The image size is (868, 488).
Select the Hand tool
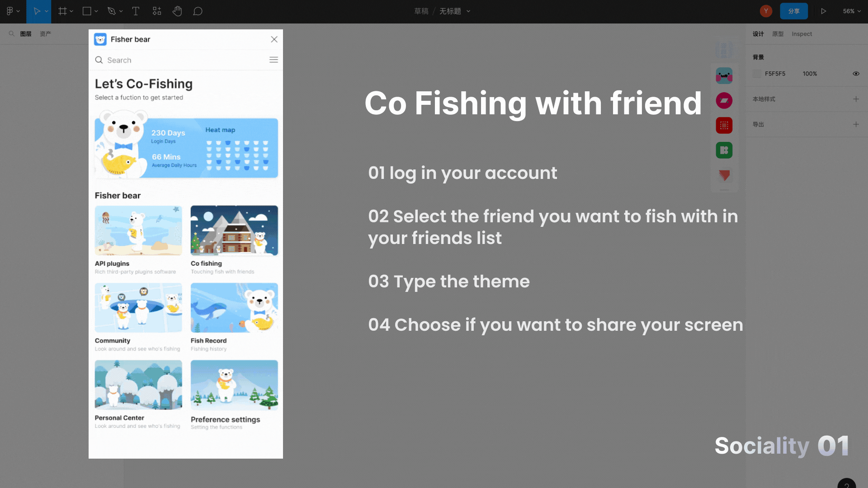tap(177, 11)
